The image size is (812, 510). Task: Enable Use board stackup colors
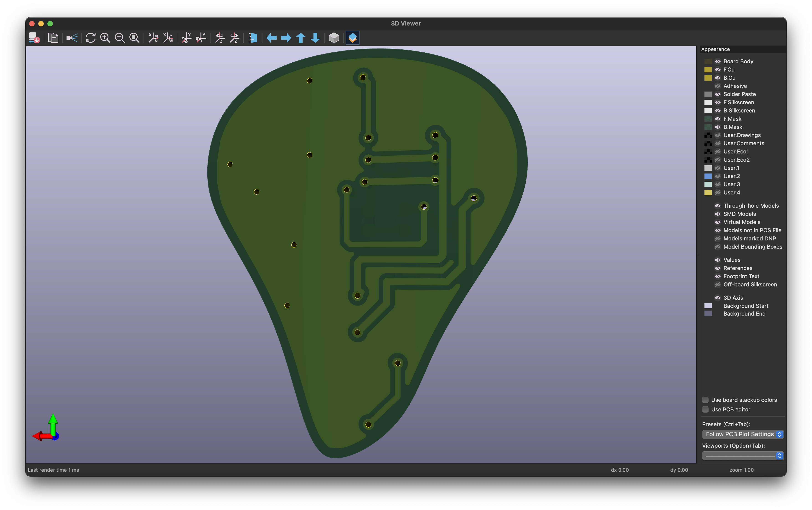click(705, 400)
